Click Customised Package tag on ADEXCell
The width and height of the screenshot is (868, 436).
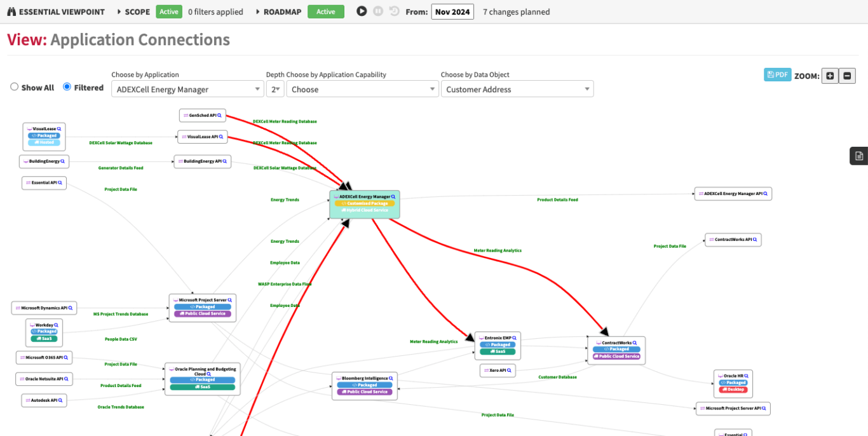[x=365, y=203]
